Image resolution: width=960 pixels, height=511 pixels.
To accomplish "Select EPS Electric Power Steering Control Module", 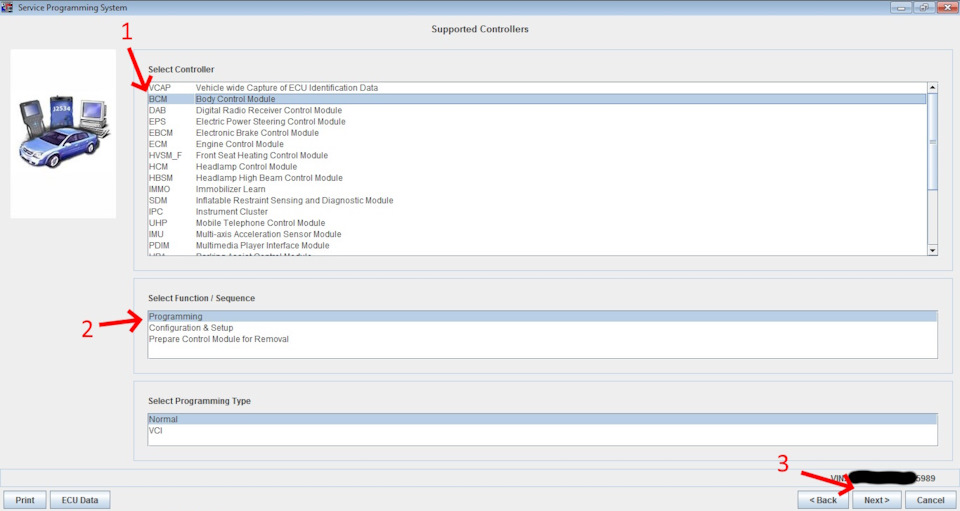I will [x=537, y=122].
